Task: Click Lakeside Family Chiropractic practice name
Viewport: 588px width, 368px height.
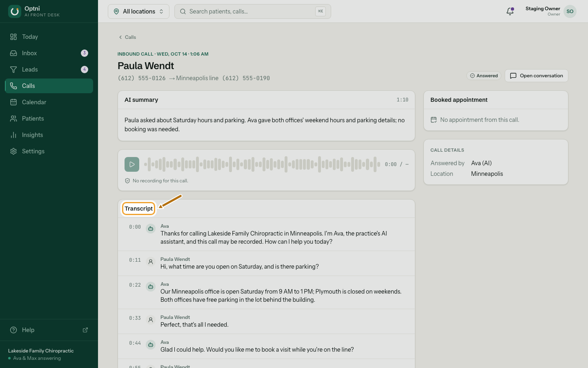Action: pos(41,351)
